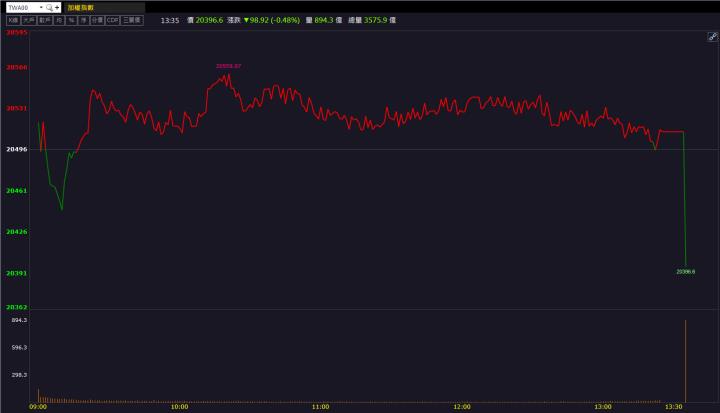Viewport: 720px width, 413px height.
Task: Click the 11:00 time axis label
Action: point(321,407)
